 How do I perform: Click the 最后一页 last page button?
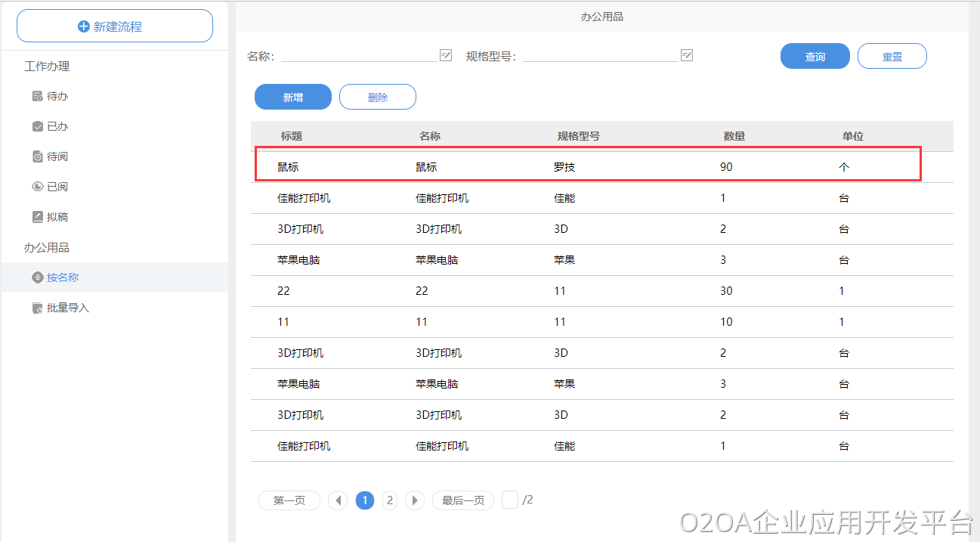[463, 500]
